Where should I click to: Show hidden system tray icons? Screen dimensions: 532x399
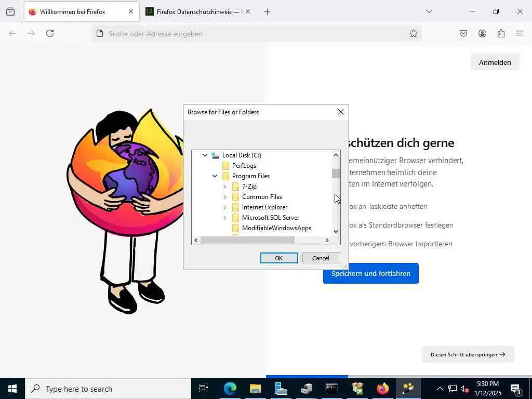click(x=440, y=389)
